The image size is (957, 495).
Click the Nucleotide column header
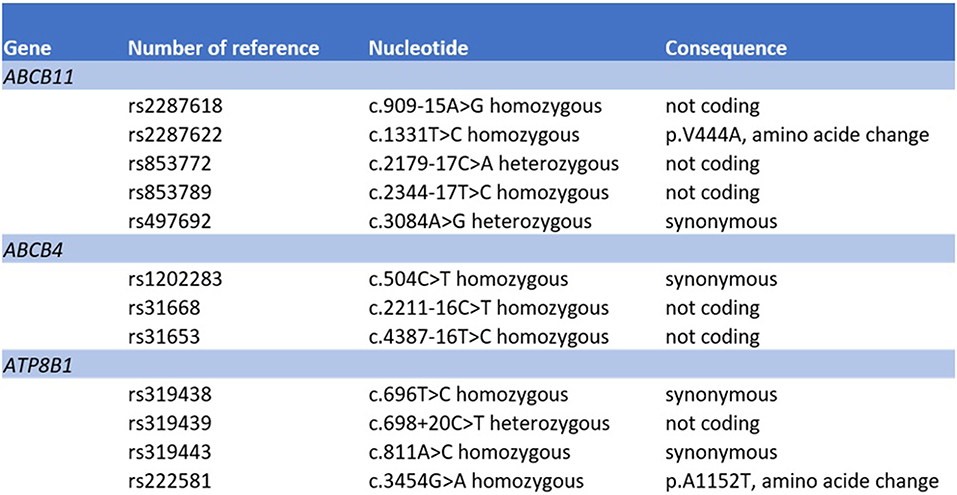(408, 48)
